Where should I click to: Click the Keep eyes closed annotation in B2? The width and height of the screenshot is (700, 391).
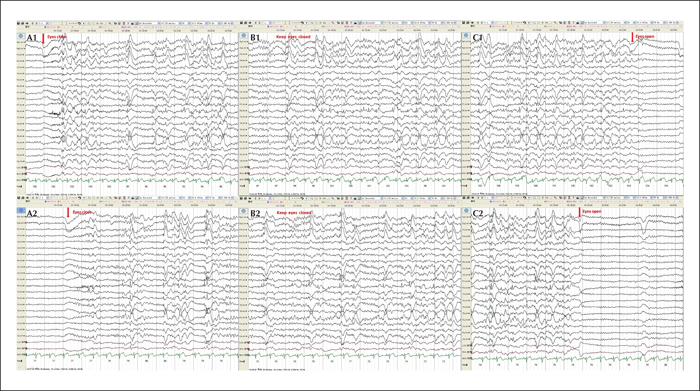(x=293, y=213)
